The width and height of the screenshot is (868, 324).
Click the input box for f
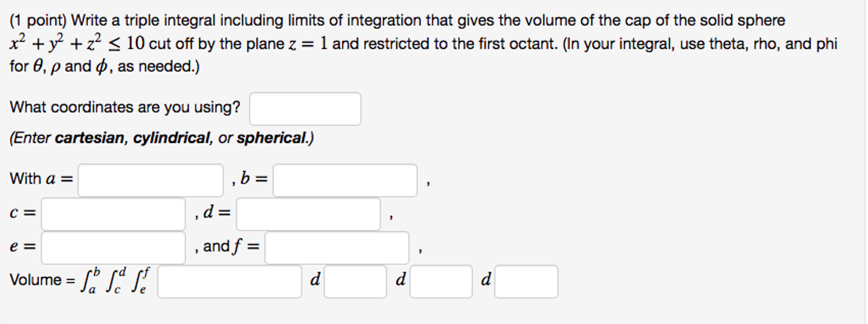[337, 248]
